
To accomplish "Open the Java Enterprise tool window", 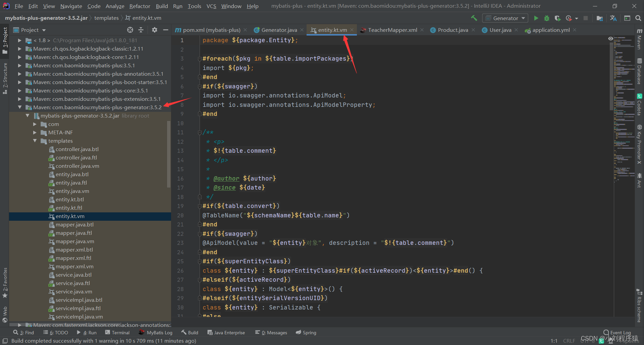I will pyautogui.click(x=226, y=333).
